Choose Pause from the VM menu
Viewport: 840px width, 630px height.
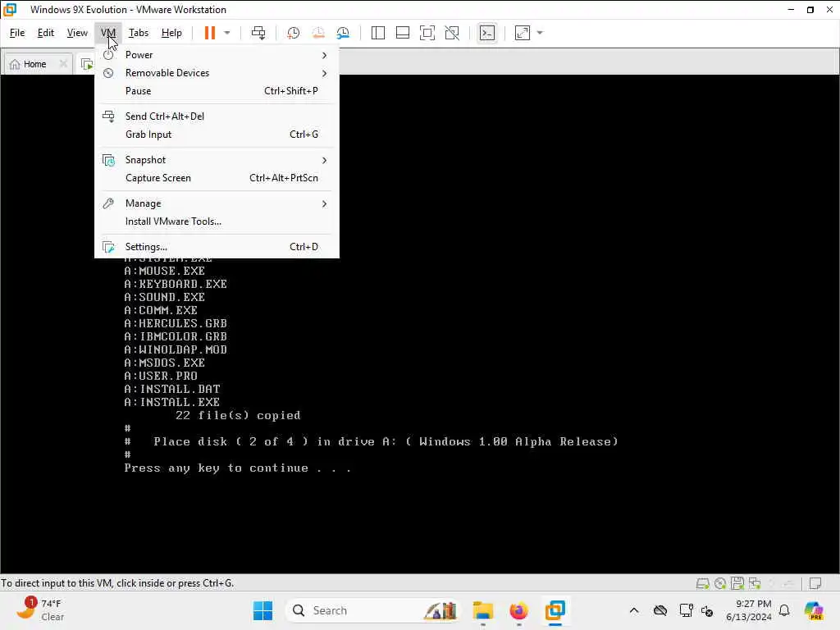point(217,91)
